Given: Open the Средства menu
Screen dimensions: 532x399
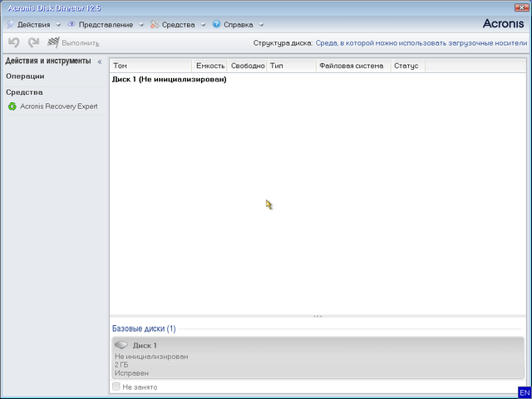Looking at the screenshot, I should click(x=178, y=25).
